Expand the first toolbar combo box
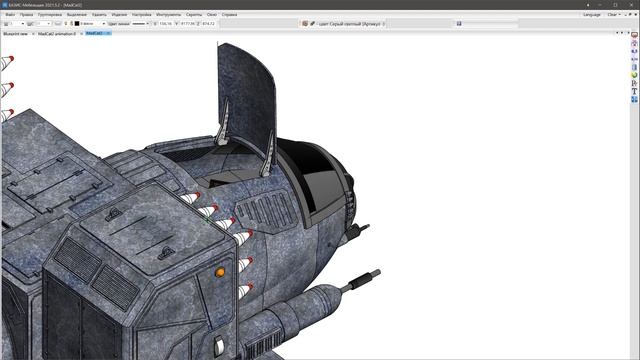The image size is (640, 360). [22, 24]
